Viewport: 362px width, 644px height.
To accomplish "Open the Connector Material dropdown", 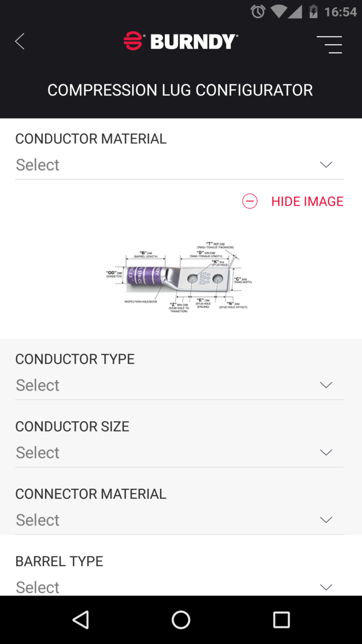I will coord(179,520).
